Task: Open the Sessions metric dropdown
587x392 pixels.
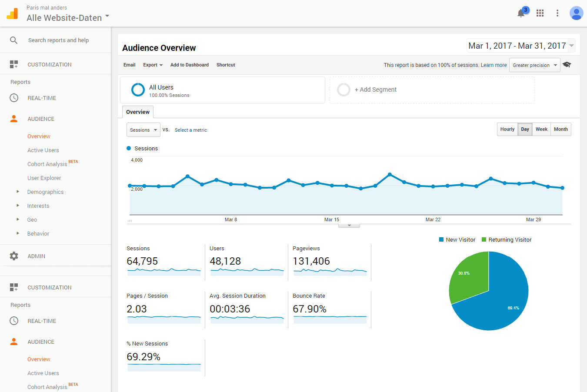Action: (x=143, y=130)
